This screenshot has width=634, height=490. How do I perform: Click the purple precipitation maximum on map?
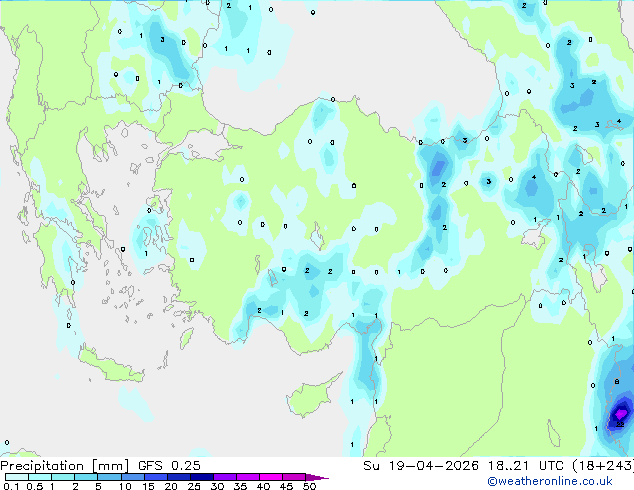(x=621, y=414)
